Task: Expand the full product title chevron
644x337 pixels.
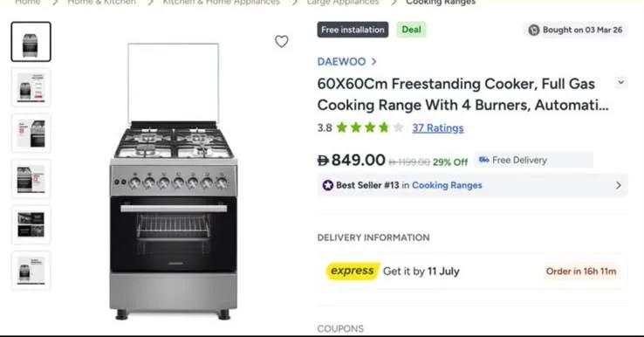Action: coord(621,82)
